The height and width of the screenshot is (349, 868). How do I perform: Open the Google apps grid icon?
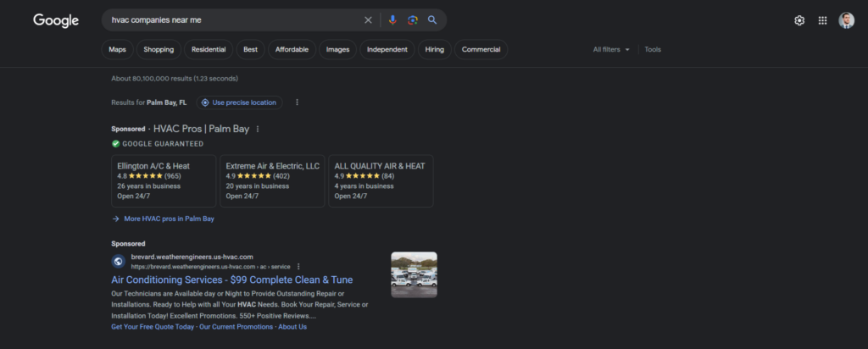[822, 20]
